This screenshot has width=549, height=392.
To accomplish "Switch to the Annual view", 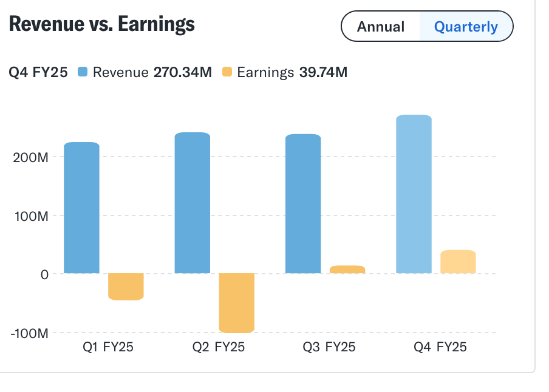I will (381, 27).
